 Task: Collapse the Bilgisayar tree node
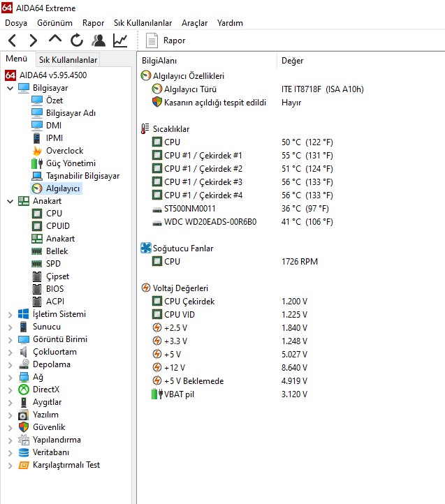point(10,88)
